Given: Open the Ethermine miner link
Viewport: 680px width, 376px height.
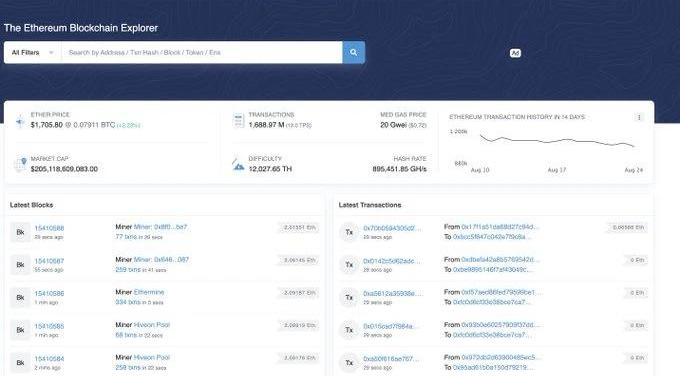Looking at the screenshot, I should click(x=149, y=292).
